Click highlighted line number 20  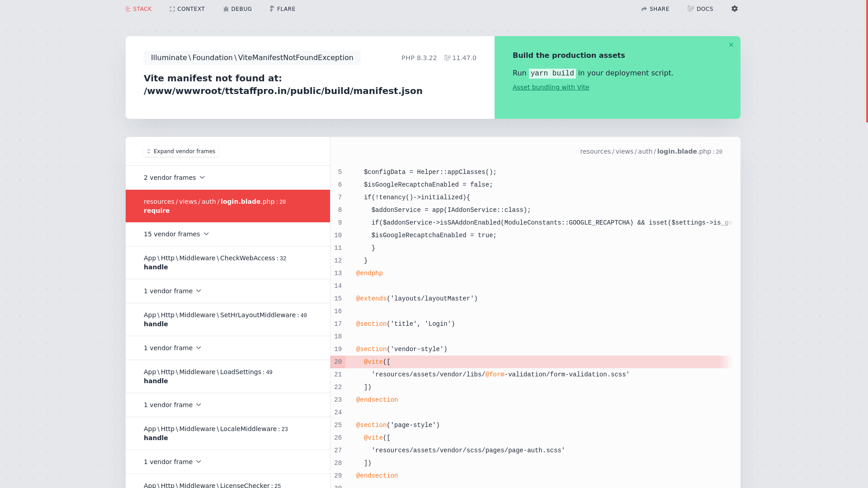(x=338, y=362)
